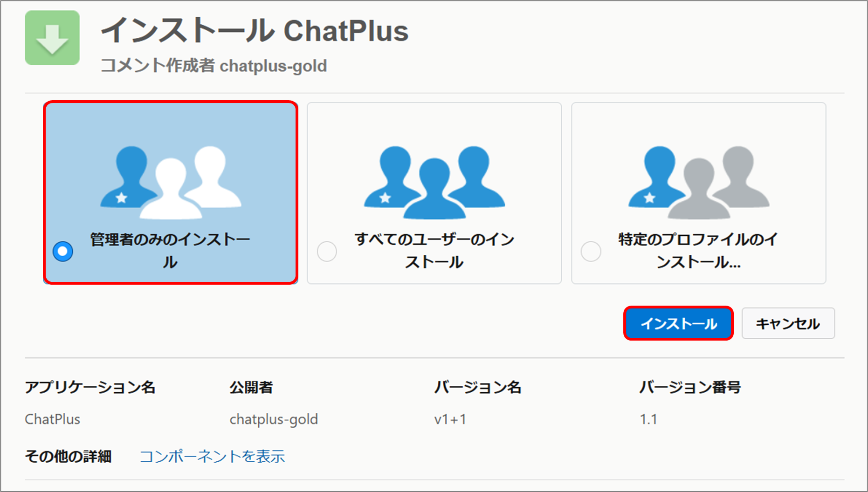Click the green download arrow package icon
This screenshot has height=492, width=868.
tap(52, 38)
